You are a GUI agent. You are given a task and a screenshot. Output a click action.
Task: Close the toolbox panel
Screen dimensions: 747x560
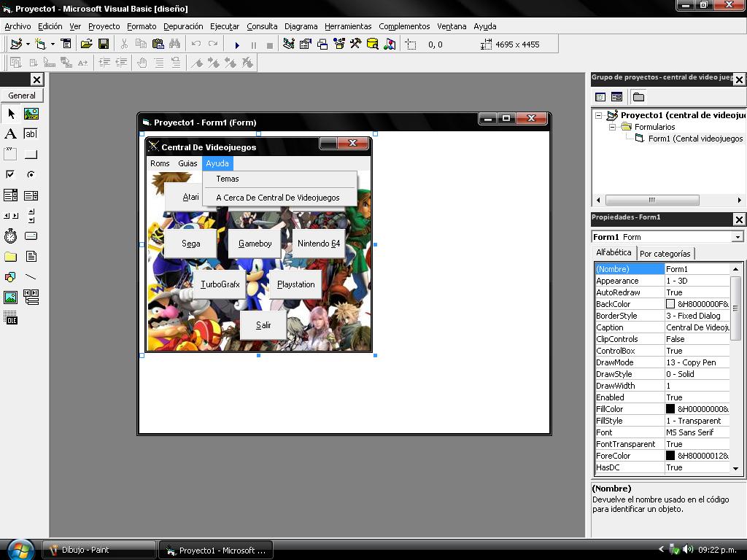coord(36,79)
